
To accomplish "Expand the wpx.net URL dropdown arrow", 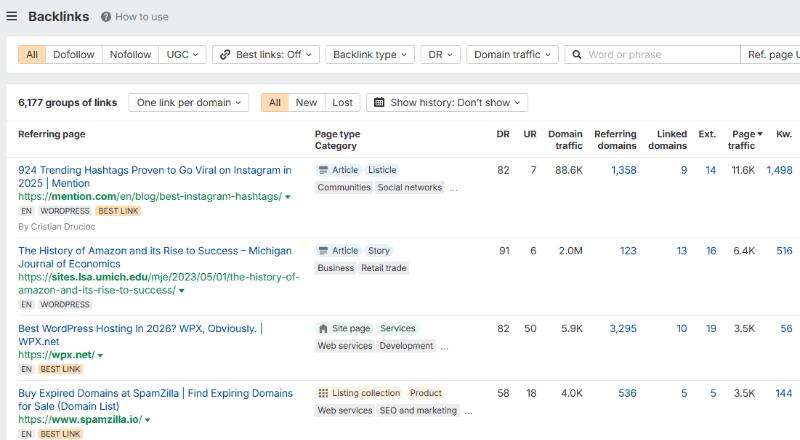I will pyautogui.click(x=100, y=355).
